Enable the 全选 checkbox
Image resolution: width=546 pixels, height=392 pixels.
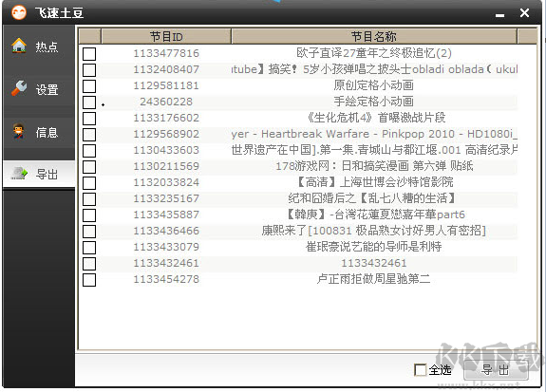click(421, 370)
